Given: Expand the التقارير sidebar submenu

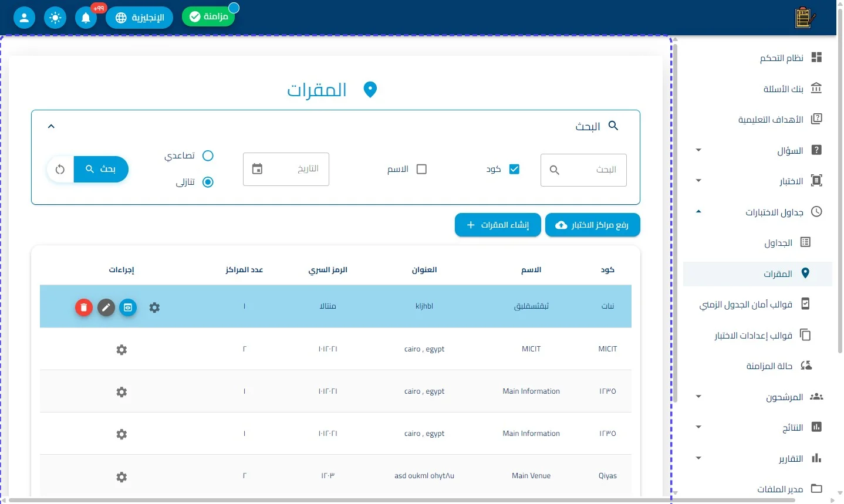Looking at the screenshot, I should (x=698, y=458).
